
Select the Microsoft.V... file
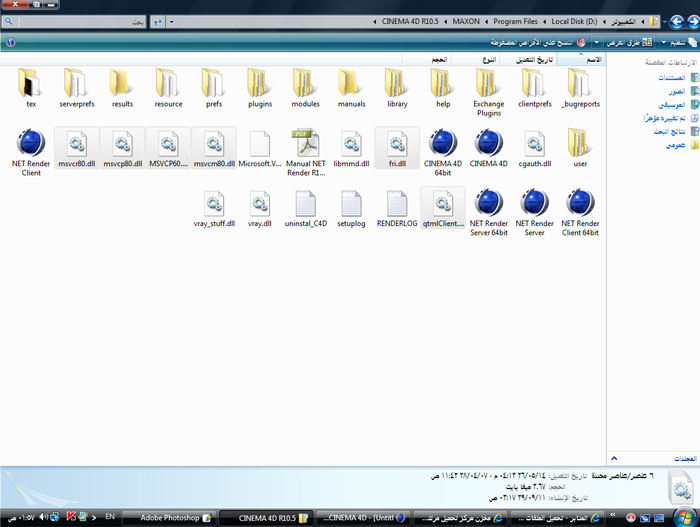(x=260, y=147)
